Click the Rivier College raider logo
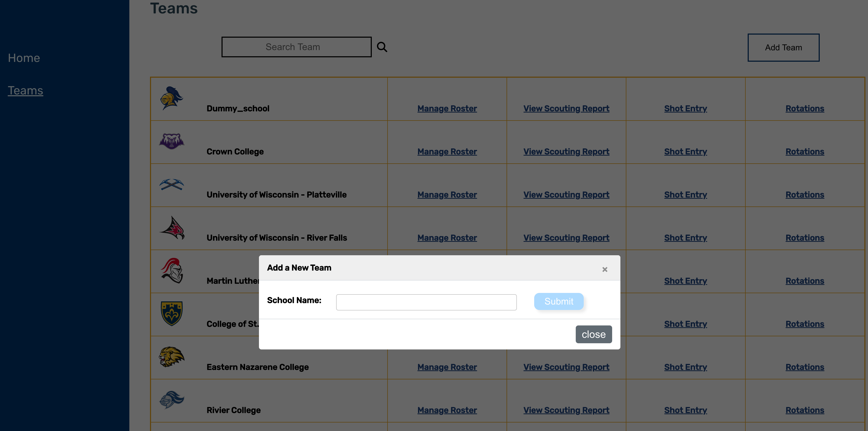 171,400
